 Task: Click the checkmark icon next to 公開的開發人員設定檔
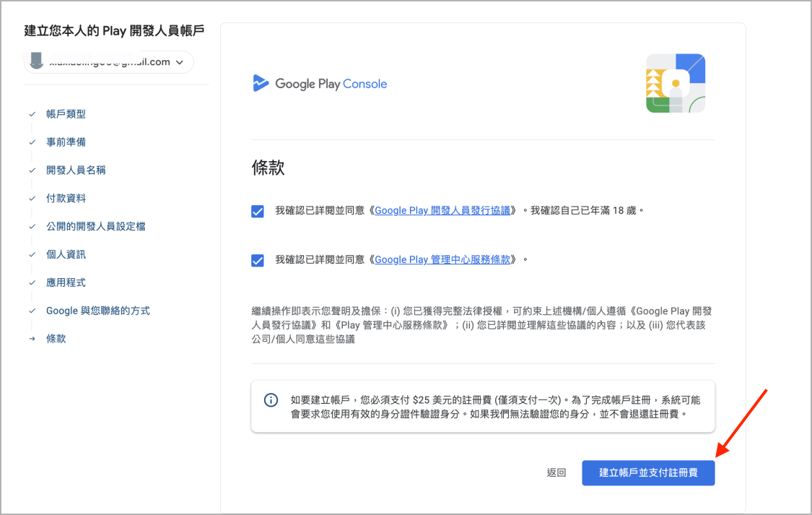(32, 226)
